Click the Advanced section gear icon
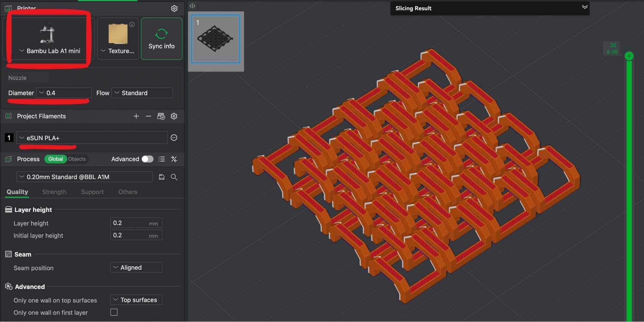This screenshot has height=322, width=644. pos(9,287)
